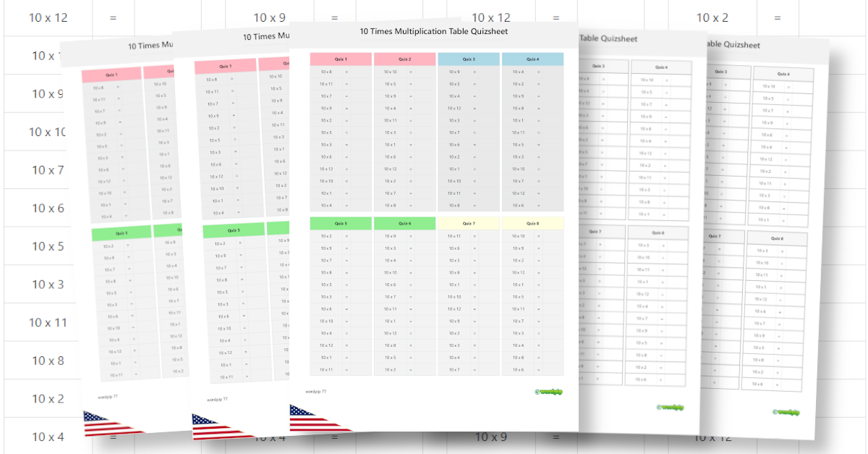868x454 pixels.
Task: Select the yellow Quiz 7 header on center sheet
Action: 468,224
